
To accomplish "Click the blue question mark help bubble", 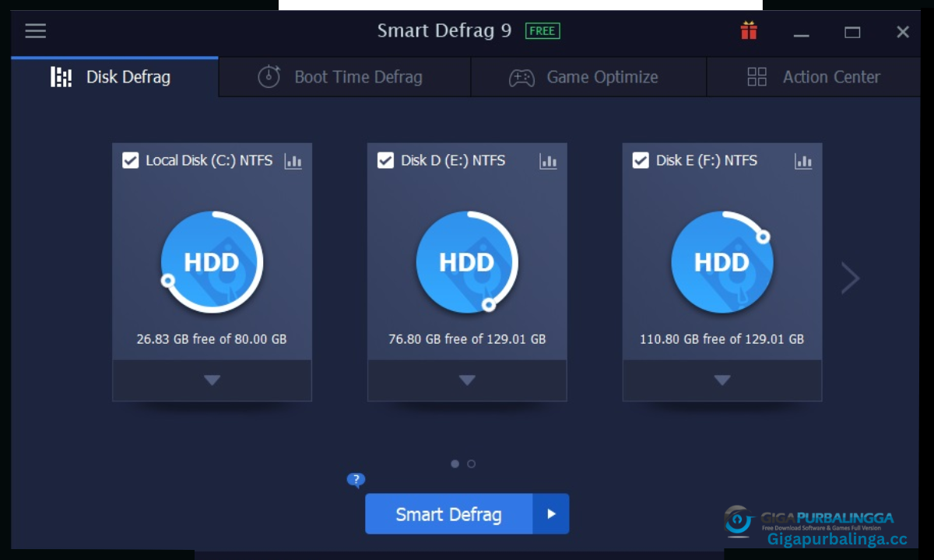I will (x=356, y=480).
